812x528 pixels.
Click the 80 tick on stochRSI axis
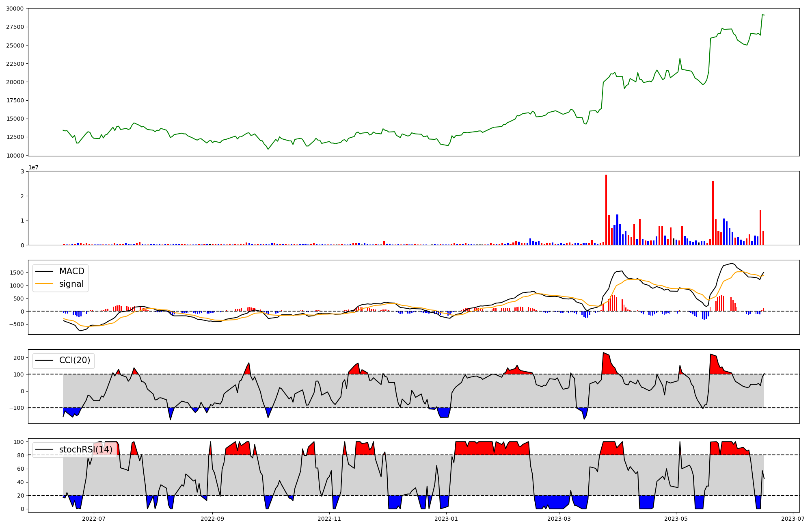[21, 455]
